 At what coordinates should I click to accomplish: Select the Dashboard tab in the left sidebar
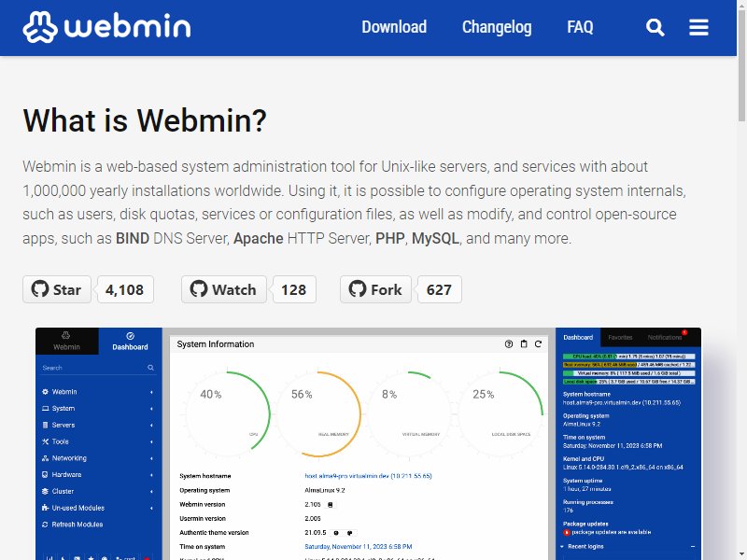(x=130, y=341)
